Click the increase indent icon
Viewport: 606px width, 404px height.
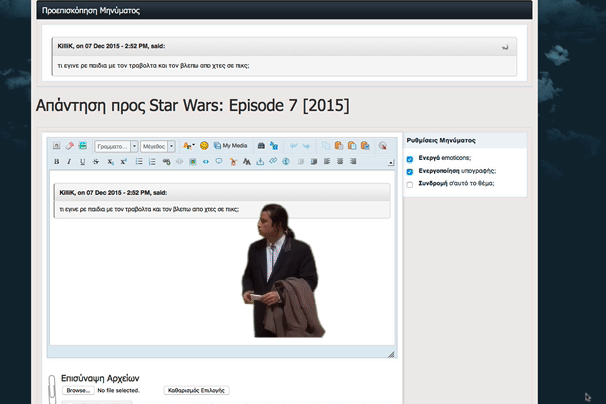click(314, 162)
